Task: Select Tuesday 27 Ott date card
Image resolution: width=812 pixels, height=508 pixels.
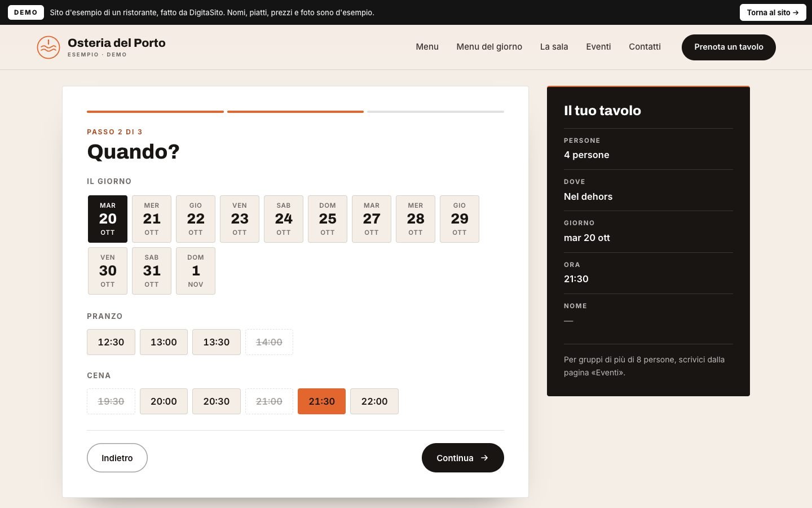Action: pyautogui.click(x=372, y=219)
